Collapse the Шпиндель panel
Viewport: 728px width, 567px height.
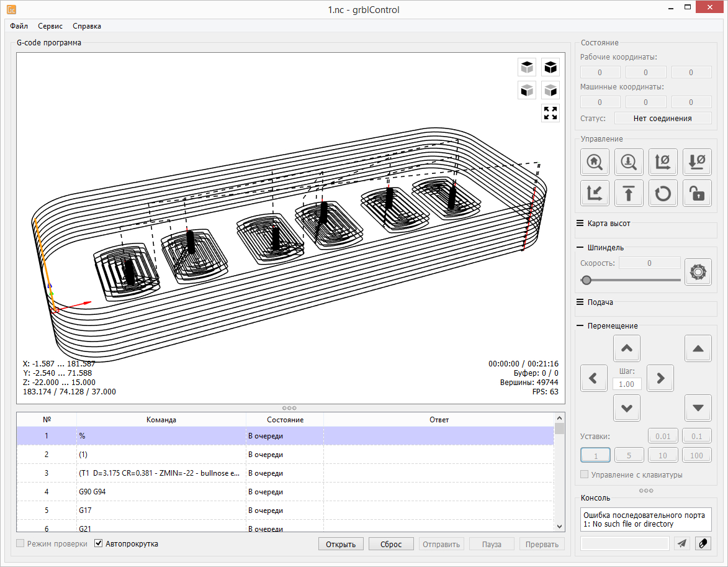point(580,247)
